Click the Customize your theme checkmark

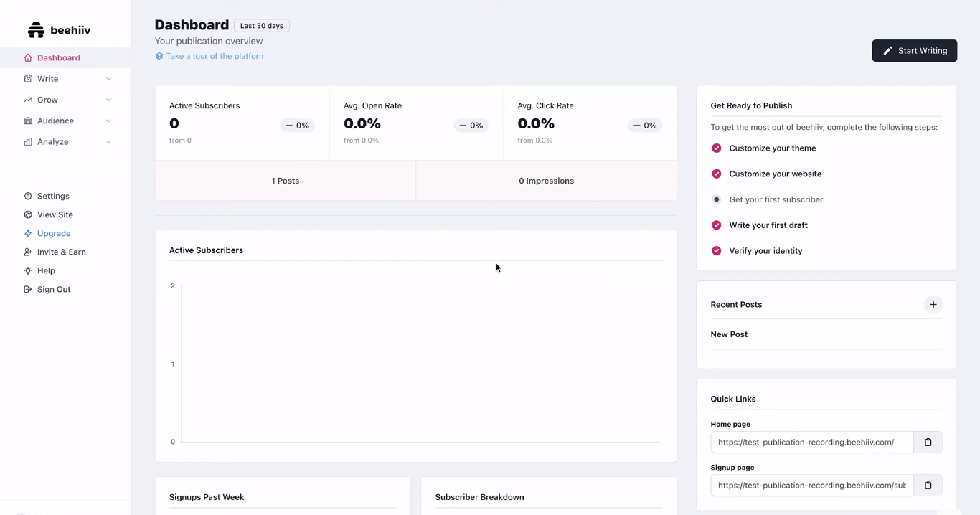pos(716,148)
